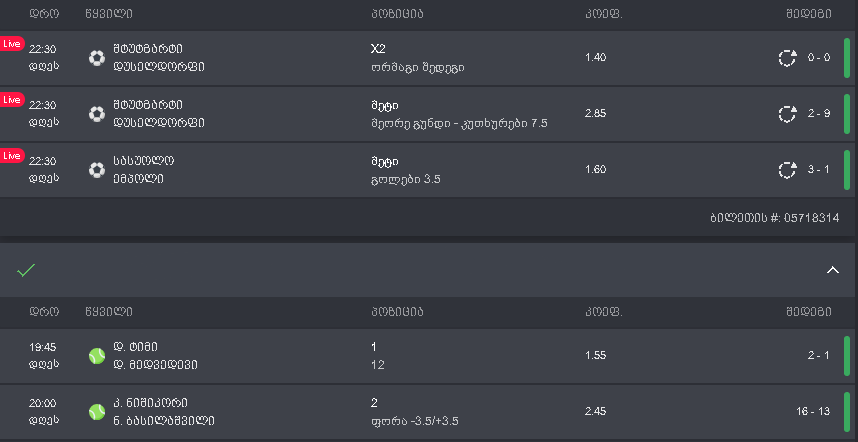Click the soccer ball icon in the 2.85 odds row
858x442 pixels.
97,114
